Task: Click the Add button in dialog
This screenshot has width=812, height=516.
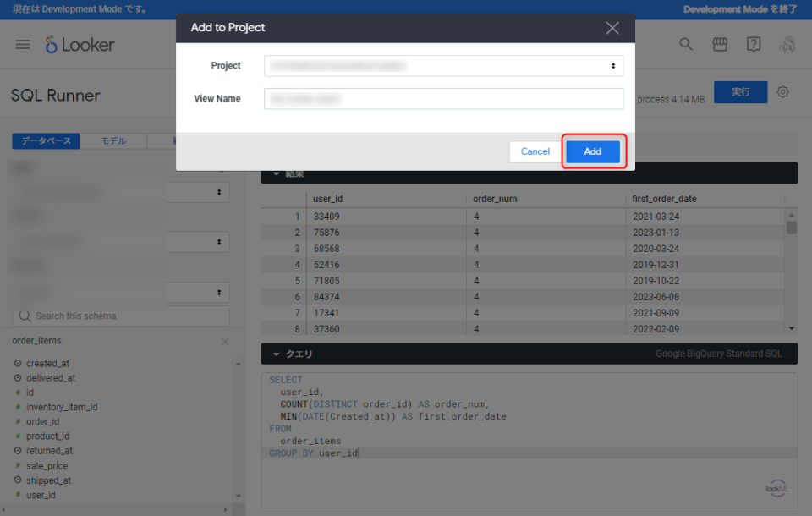Action: tap(593, 151)
